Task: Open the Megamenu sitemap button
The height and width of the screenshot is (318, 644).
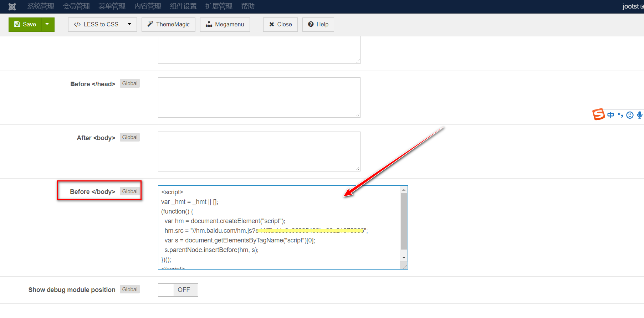Action: click(225, 25)
